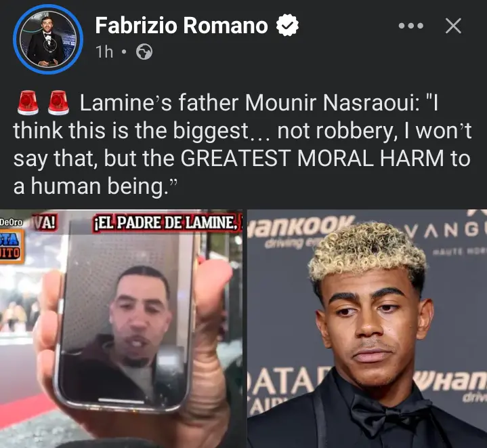Click the blue verified badge icon

tap(287, 26)
